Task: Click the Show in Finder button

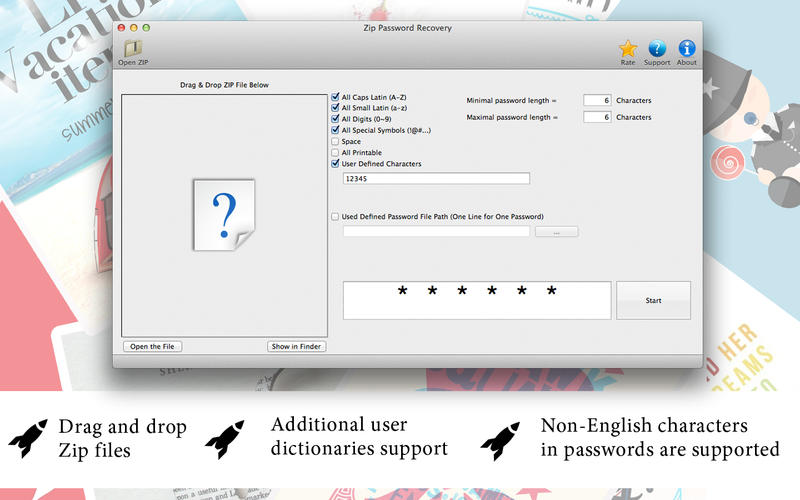Action: tap(296, 347)
